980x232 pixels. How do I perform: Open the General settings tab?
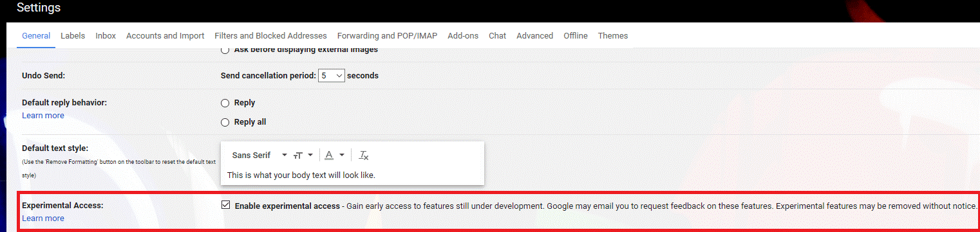coord(36,36)
